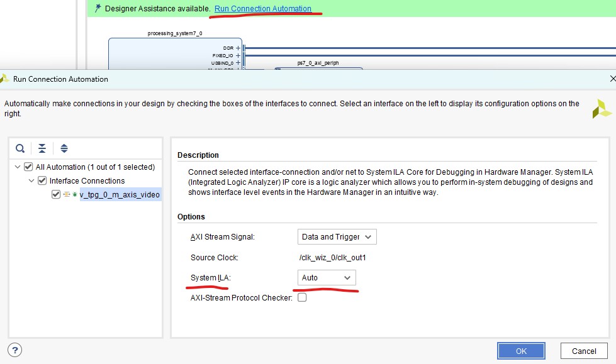Click the help question mark icon
The height and width of the screenshot is (364, 616).
(16, 350)
